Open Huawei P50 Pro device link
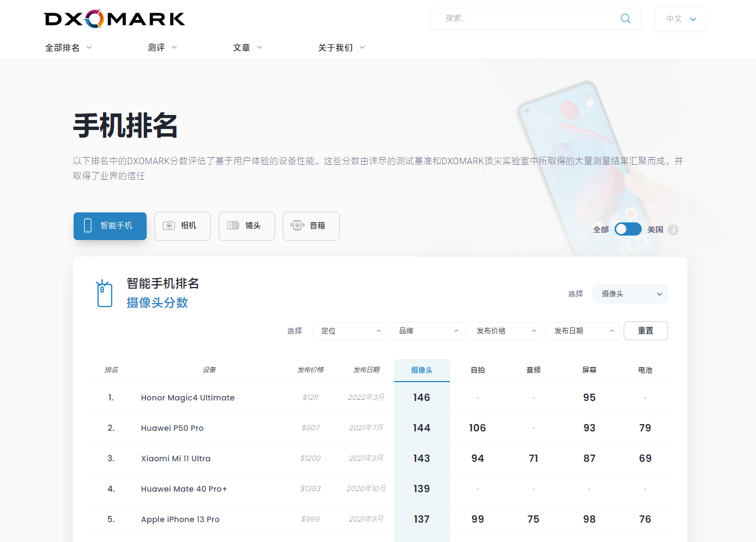Screen dimensions: 756x542 [x=172, y=428]
